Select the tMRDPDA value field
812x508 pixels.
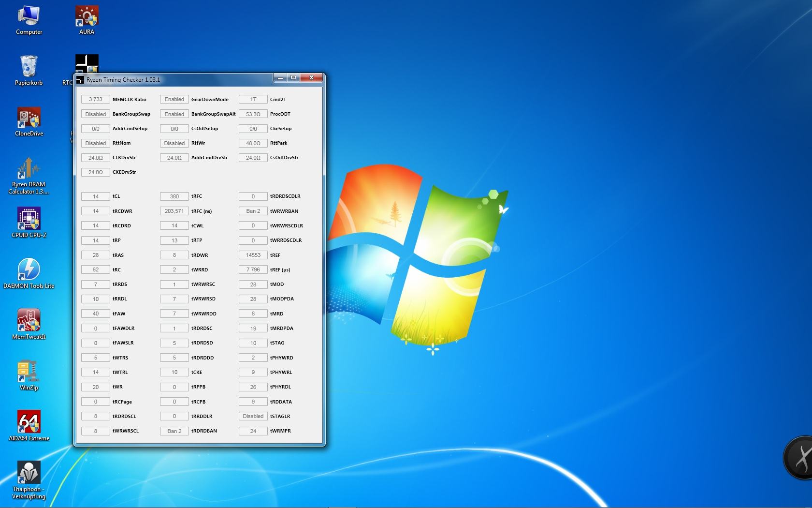pos(253,329)
